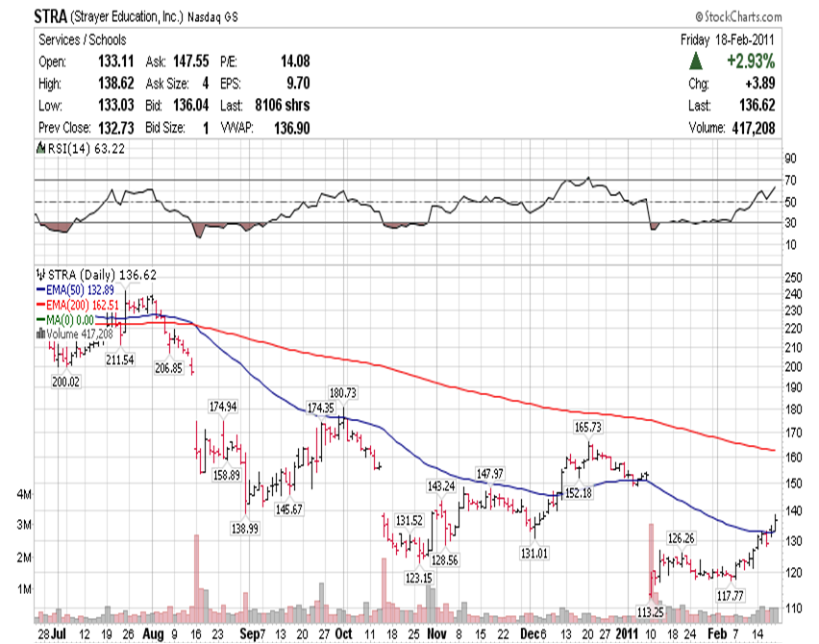Click the Nov month label on axis
Screen dimensions: 819x644
436,634
